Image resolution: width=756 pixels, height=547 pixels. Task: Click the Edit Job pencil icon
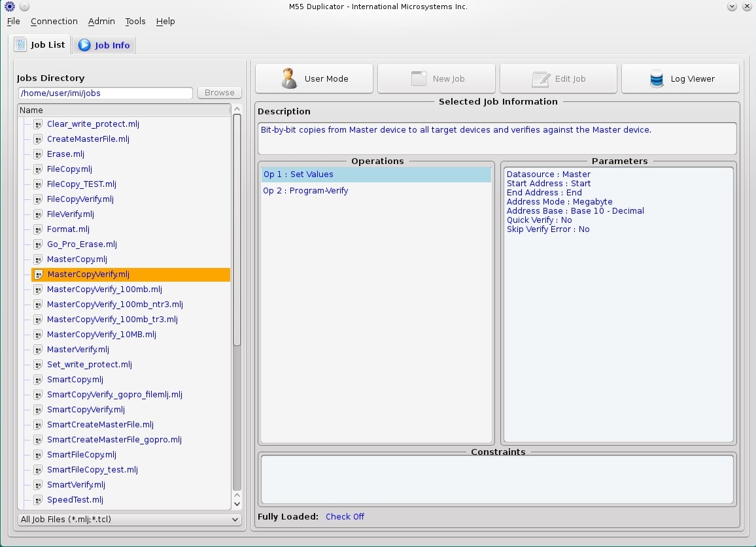(x=541, y=79)
